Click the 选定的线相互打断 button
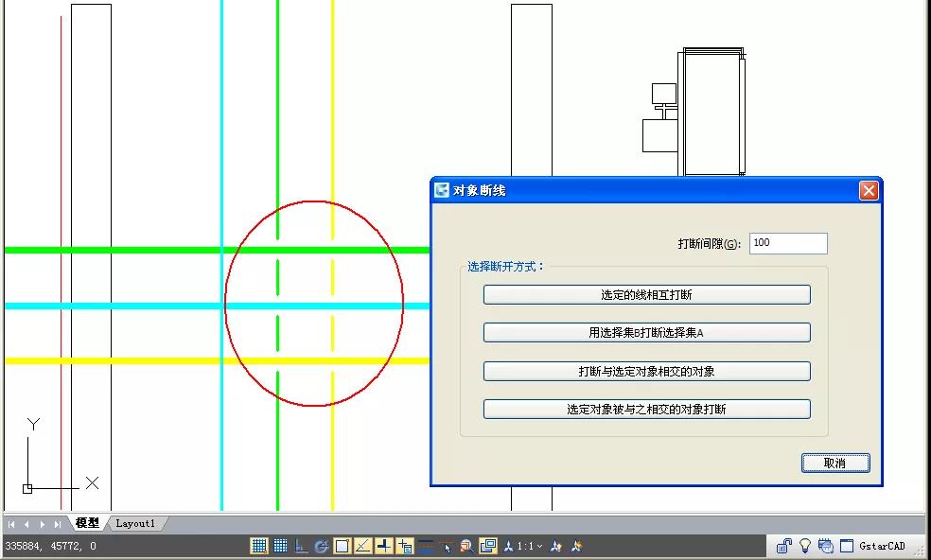The width and height of the screenshot is (931, 560). pos(646,295)
